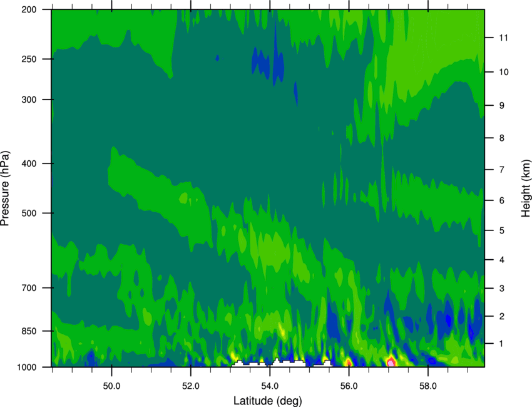
Task: Select the 250 pressure tick label
Action: [29, 59]
